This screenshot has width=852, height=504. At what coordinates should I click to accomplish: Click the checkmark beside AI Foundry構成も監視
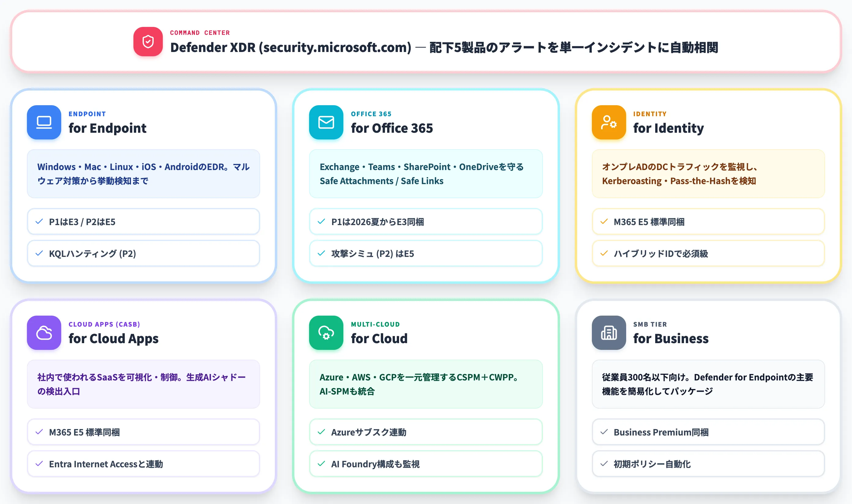coord(321,464)
